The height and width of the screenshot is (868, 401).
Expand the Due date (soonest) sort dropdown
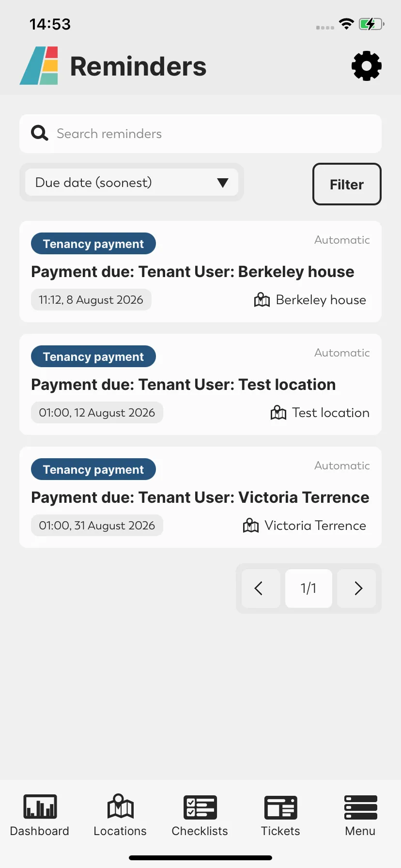point(132,183)
